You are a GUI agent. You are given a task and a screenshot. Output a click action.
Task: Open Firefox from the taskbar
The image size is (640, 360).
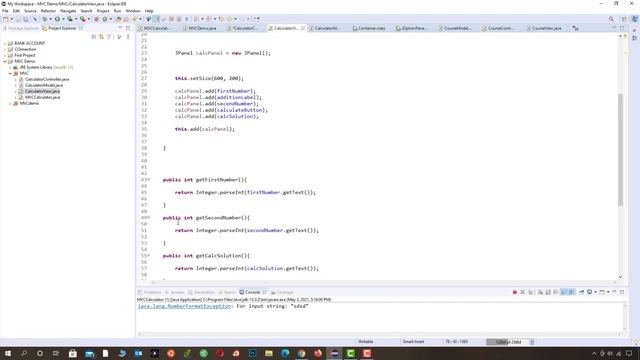coord(318,353)
